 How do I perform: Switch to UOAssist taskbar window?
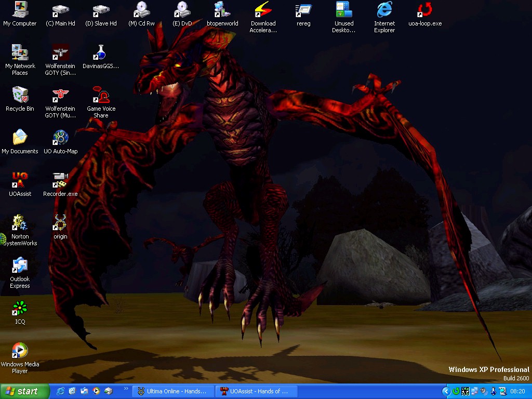pos(257,391)
